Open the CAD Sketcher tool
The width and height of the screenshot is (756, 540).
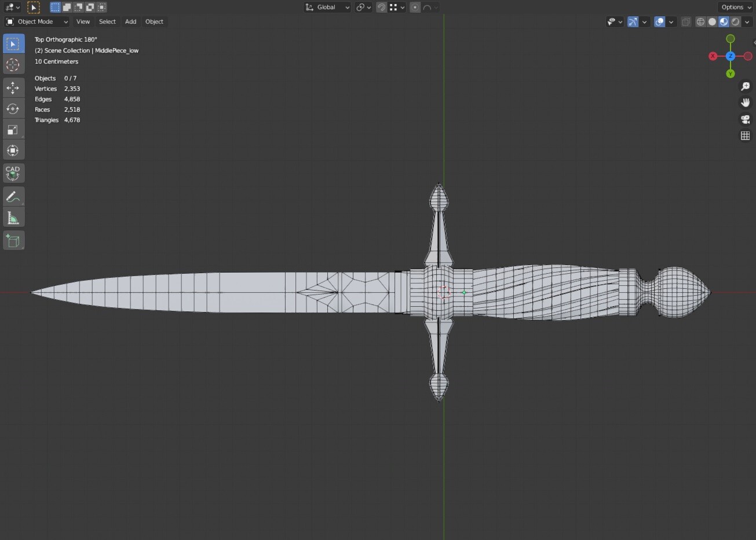point(13,172)
